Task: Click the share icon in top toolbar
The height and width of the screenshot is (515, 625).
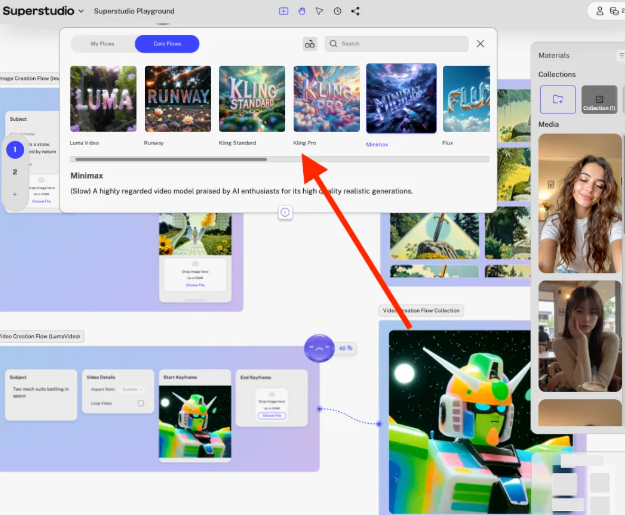Action: (355, 11)
